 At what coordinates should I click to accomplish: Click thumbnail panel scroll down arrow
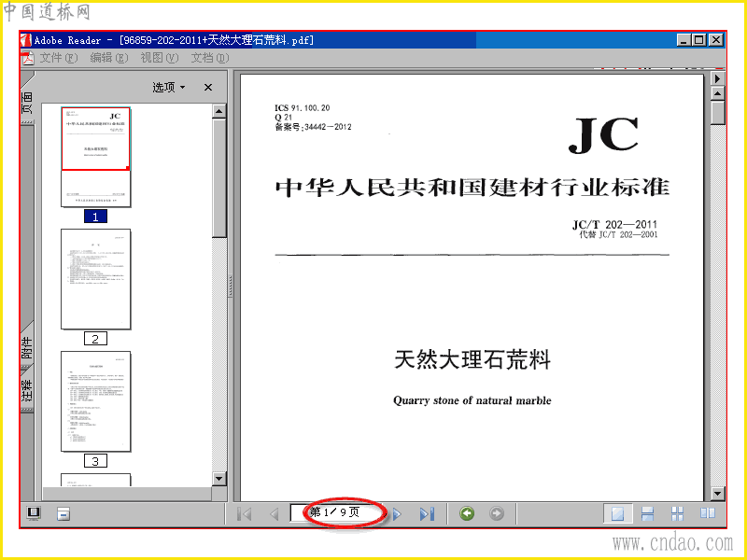tap(219, 479)
